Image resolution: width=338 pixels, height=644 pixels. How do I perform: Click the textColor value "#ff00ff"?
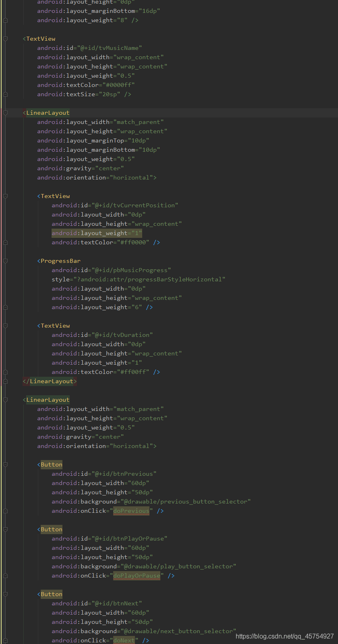tap(133, 372)
